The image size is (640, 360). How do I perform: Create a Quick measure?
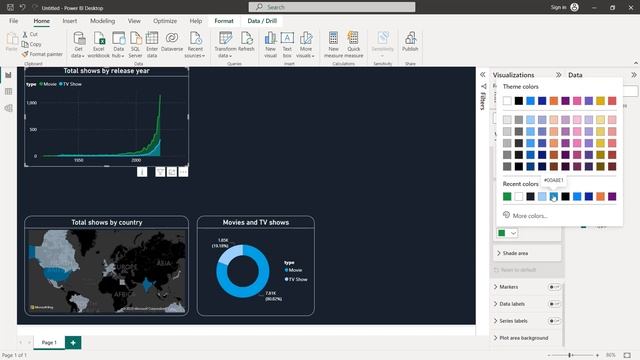[353, 45]
